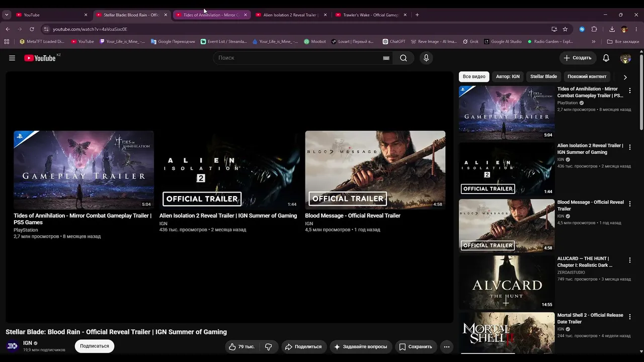Save the video with Сохранить button
Screen dimensions: 644x362
pos(416,346)
